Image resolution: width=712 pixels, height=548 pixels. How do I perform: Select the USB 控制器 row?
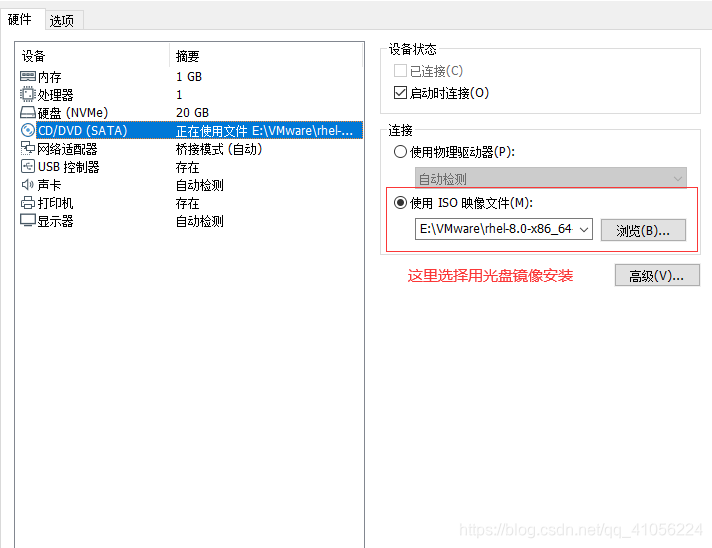(191, 167)
